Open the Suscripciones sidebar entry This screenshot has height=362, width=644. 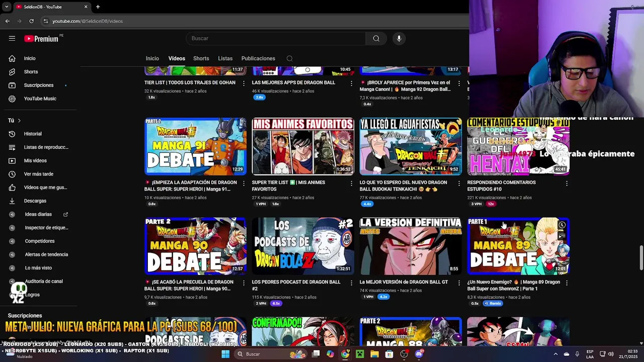38,85
